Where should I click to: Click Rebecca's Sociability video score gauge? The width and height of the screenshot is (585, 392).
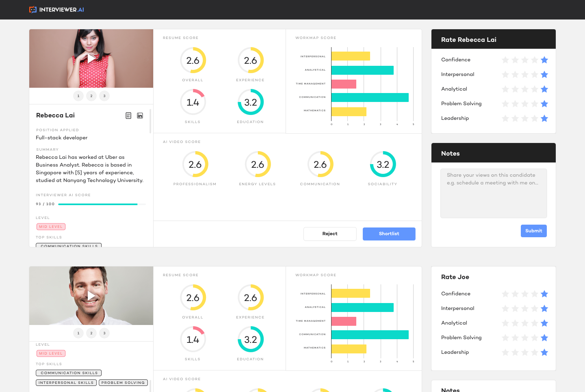pyautogui.click(x=383, y=164)
